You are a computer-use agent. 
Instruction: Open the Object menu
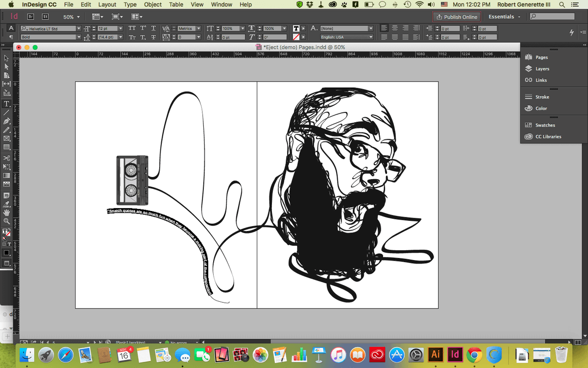[153, 4]
